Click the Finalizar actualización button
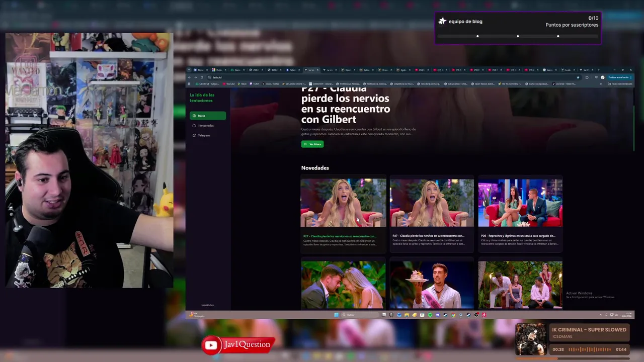 [x=619, y=77]
